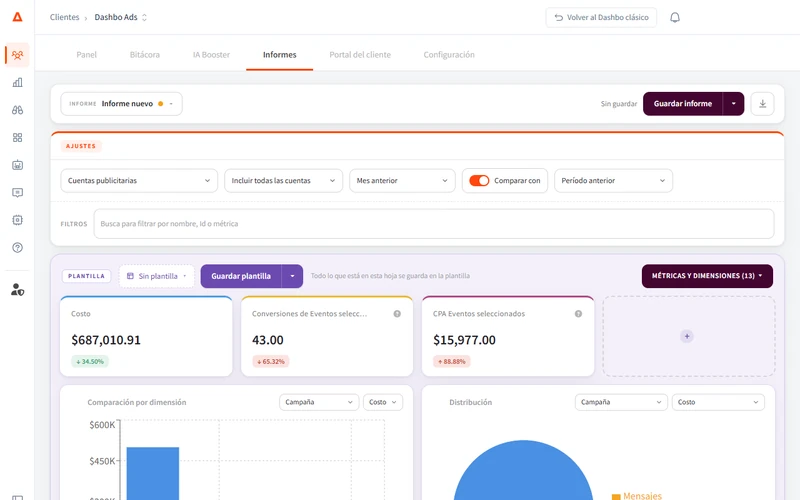Go to the Bitácora tab
The image size is (800, 500).
(144, 55)
